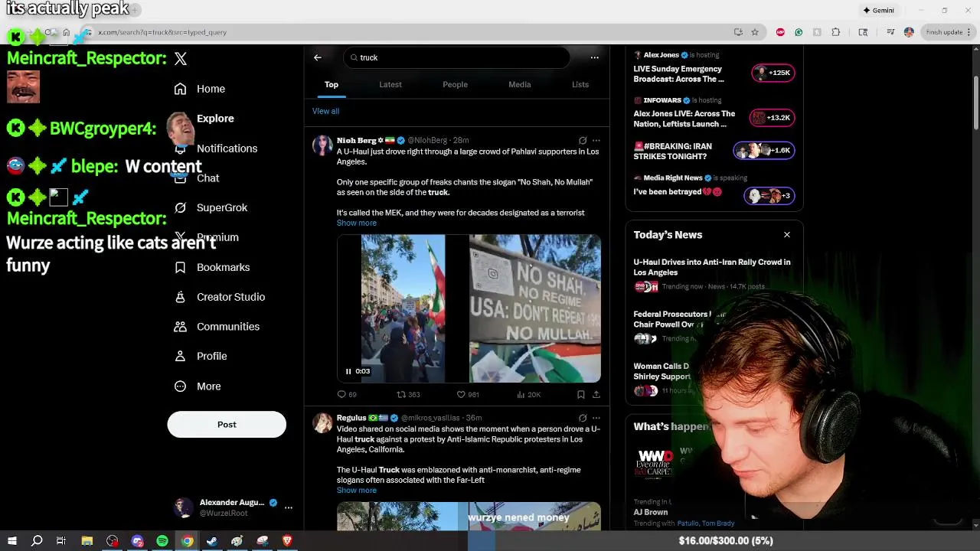This screenshot has height=551, width=980.
Task: Click the View all link
Action: (325, 112)
